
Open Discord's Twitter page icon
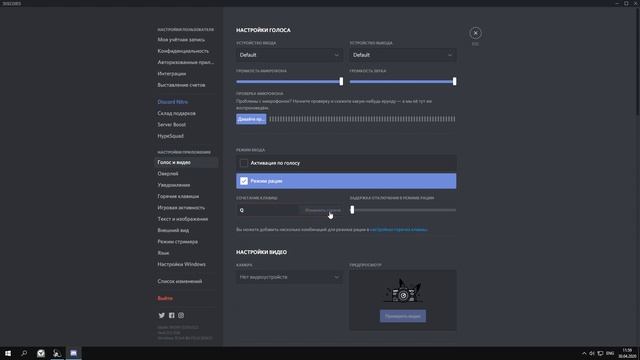pos(162,316)
